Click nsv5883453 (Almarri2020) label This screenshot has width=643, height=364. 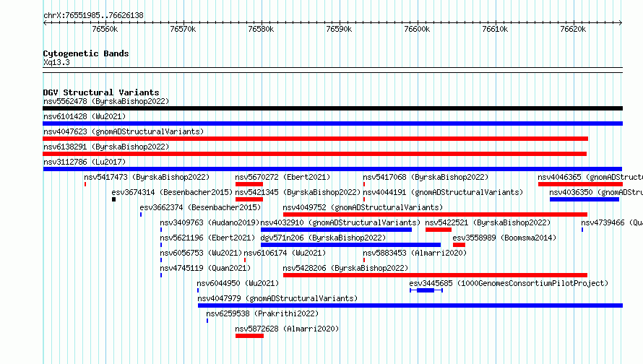coord(415,253)
